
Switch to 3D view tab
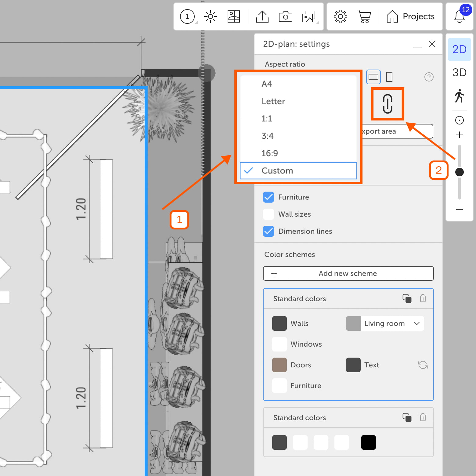pos(460,73)
